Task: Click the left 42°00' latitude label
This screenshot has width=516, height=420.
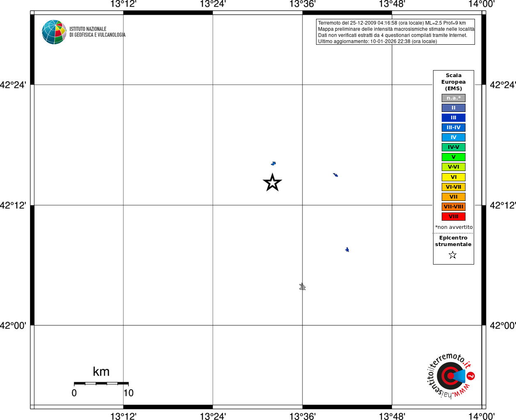Action: (13, 326)
